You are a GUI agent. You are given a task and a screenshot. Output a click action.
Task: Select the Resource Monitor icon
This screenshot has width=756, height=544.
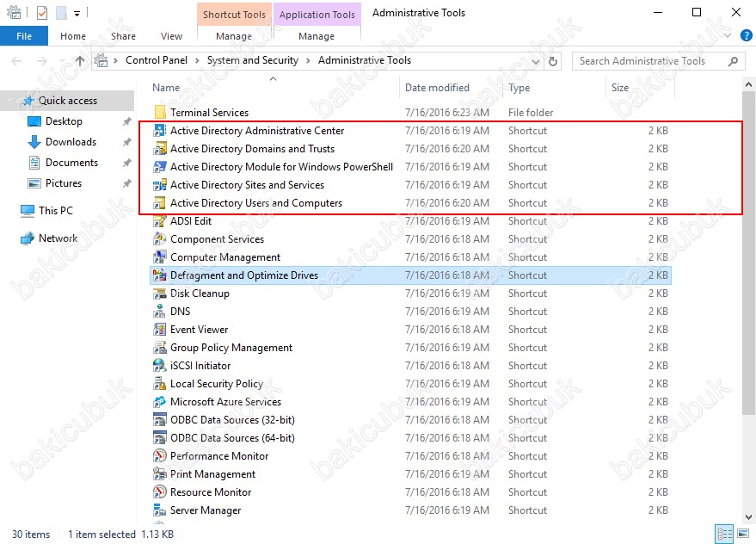coord(160,492)
